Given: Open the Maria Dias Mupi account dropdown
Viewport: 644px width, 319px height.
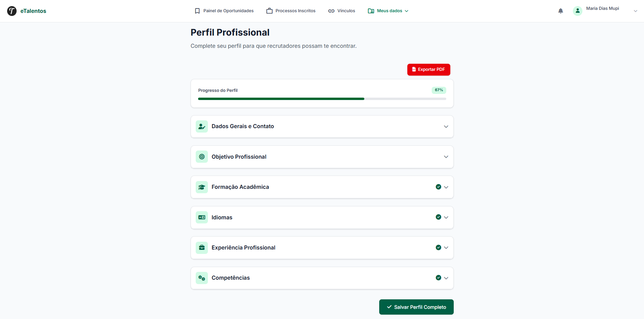Looking at the screenshot, I should pyautogui.click(x=635, y=11).
